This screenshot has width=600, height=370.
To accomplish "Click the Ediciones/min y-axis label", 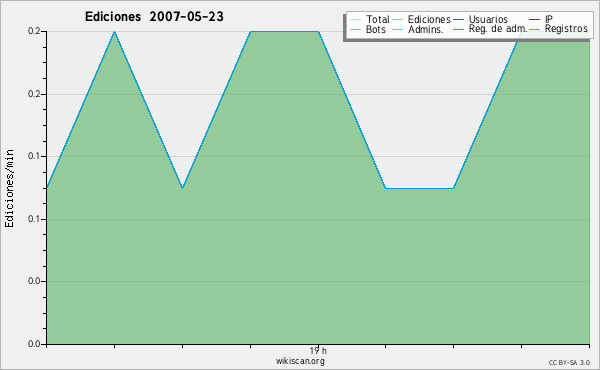I will tap(9, 189).
